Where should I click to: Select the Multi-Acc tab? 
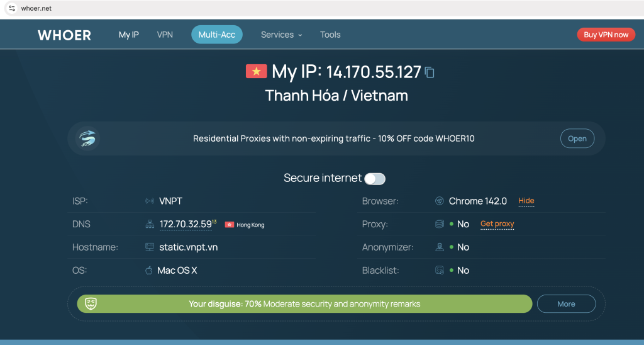coord(217,35)
